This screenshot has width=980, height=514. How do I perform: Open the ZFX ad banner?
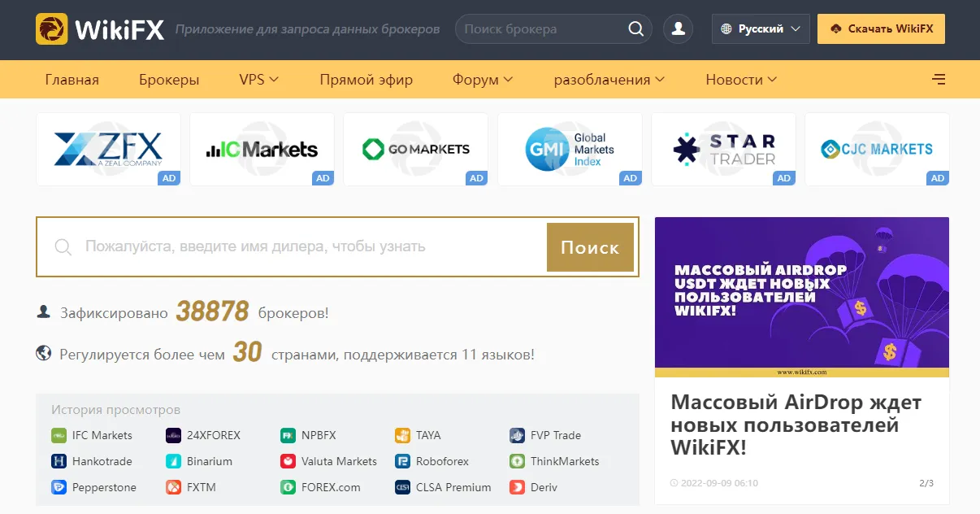108,150
